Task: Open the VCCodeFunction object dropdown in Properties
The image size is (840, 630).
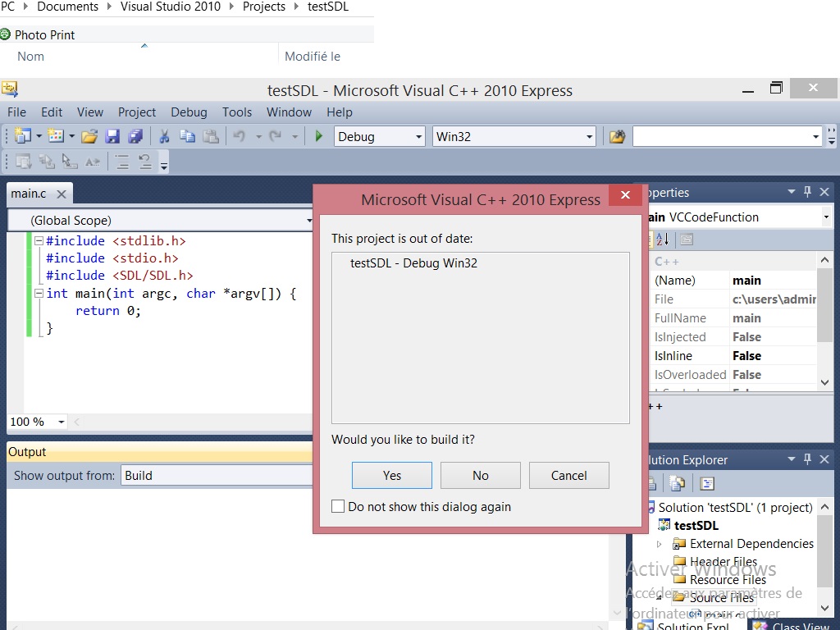Action: (x=826, y=217)
